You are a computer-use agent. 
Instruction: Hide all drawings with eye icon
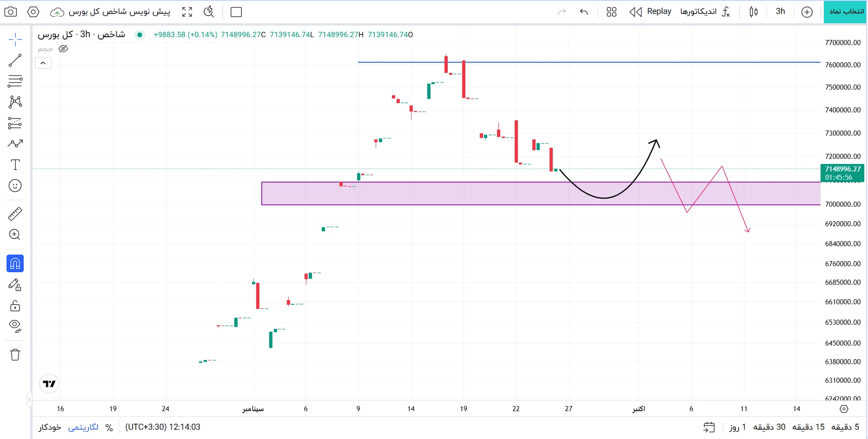(15, 327)
